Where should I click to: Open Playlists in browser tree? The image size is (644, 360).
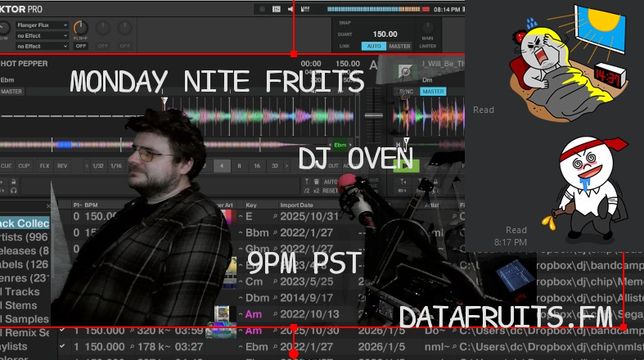15,346
